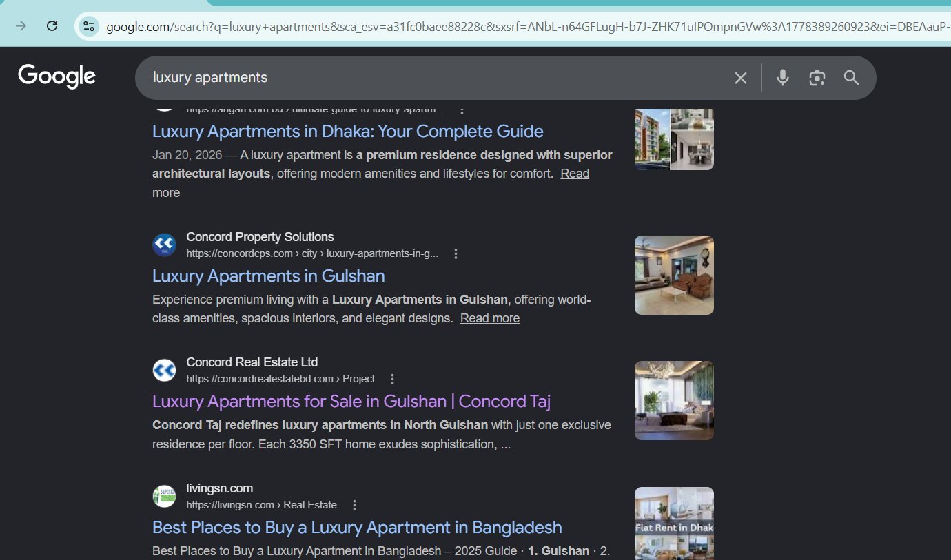Click the concordrealestatebd.com › Project URL
The image size is (951, 560).
pyautogui.click(x=280, y=379)
